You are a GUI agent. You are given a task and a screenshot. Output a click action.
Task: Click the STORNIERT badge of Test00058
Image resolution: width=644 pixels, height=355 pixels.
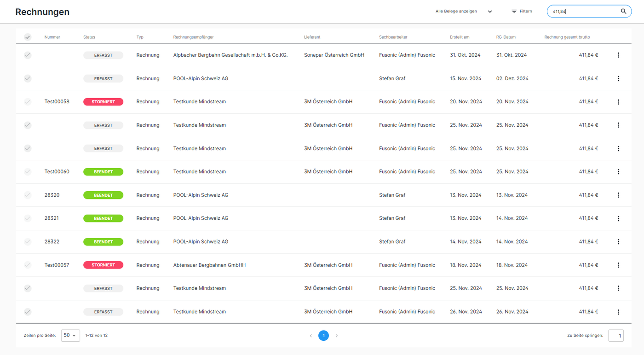tap(103, 102)
